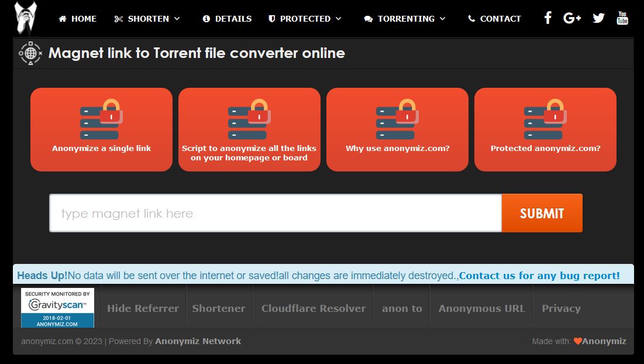Viewport: 644px width, 364px height.
Task: Expand the TORRENTING dropdown menu
Action: (405, 19)
